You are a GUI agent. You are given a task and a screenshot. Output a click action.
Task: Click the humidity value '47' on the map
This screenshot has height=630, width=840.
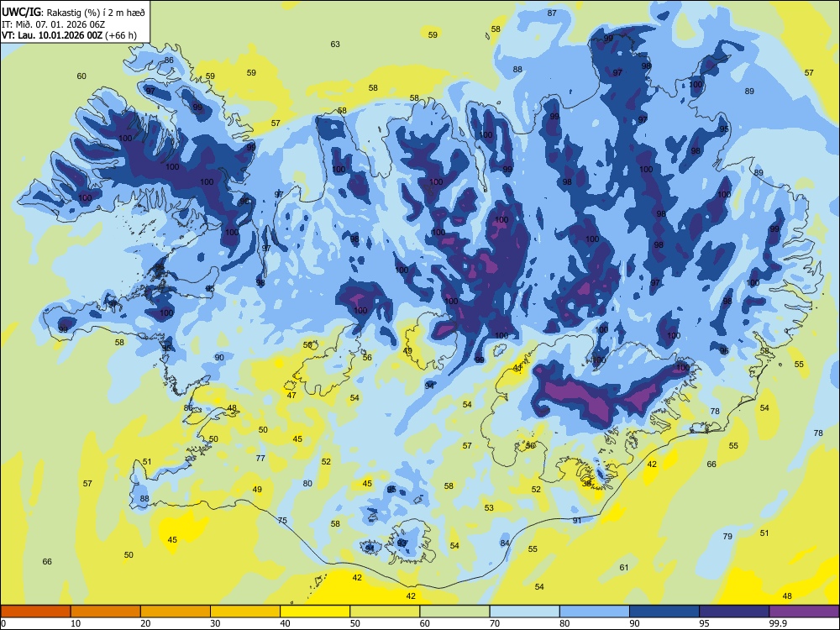[291, 396]
